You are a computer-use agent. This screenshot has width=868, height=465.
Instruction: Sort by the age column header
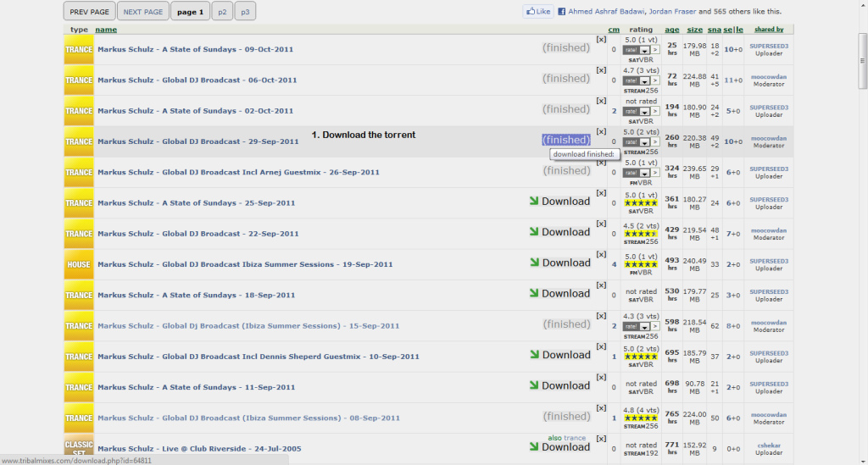pyautogui.click(x=672, y=30)
